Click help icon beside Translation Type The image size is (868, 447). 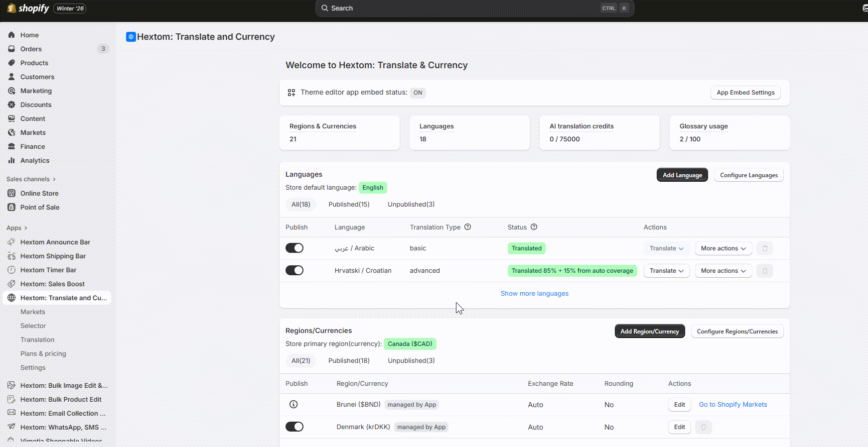(467, 227)
